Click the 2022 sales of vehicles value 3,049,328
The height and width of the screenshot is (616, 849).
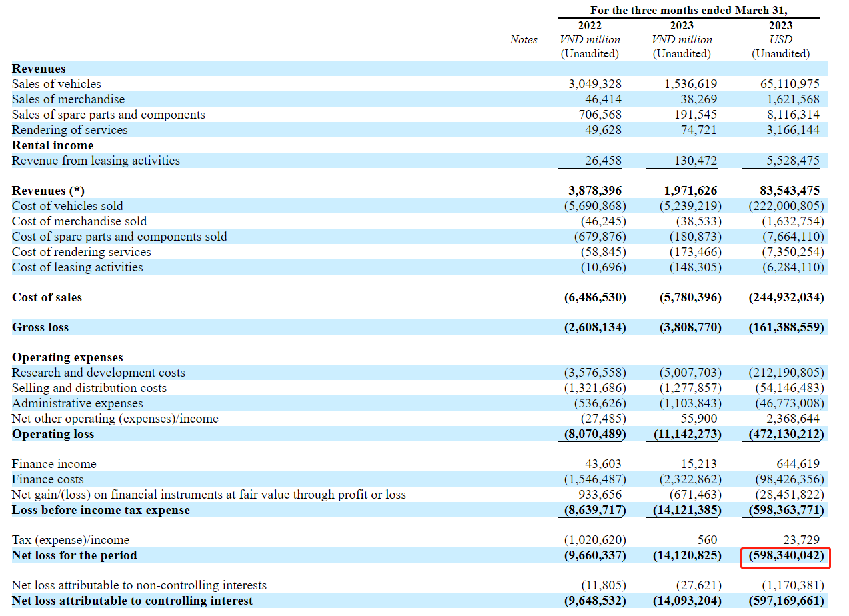(594, 84)
